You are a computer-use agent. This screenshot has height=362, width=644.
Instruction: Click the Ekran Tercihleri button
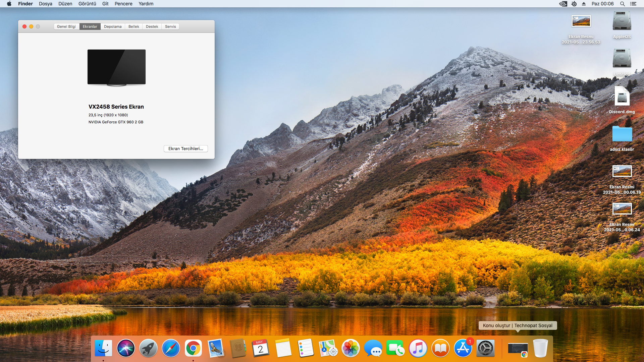tap(185, 148)
